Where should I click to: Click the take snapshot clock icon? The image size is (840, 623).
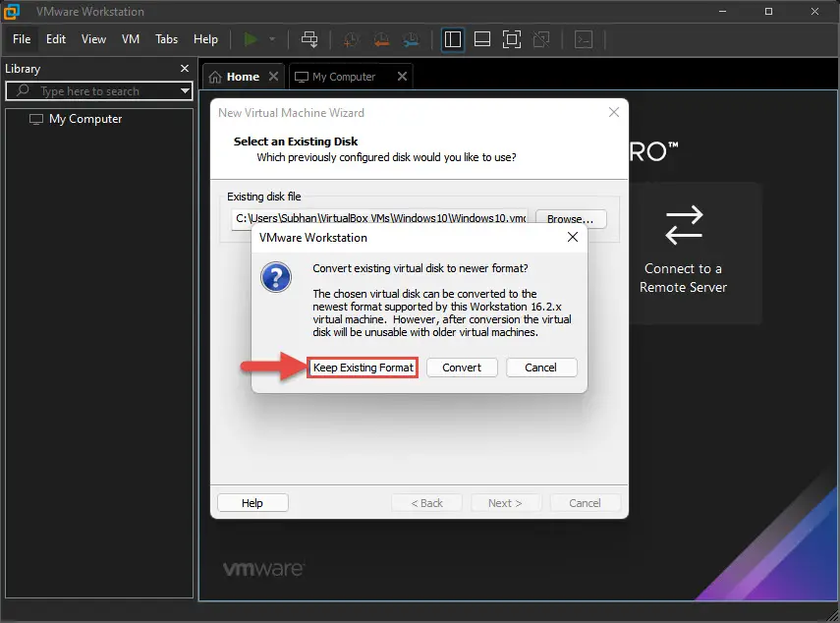coord(351,39)
